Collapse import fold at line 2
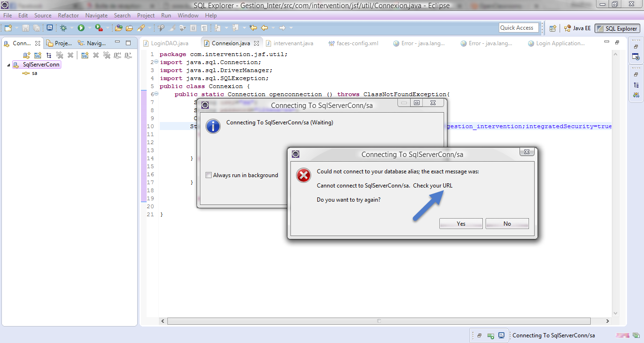This screenshot has width=644, height=343. [x=156, y=62]
